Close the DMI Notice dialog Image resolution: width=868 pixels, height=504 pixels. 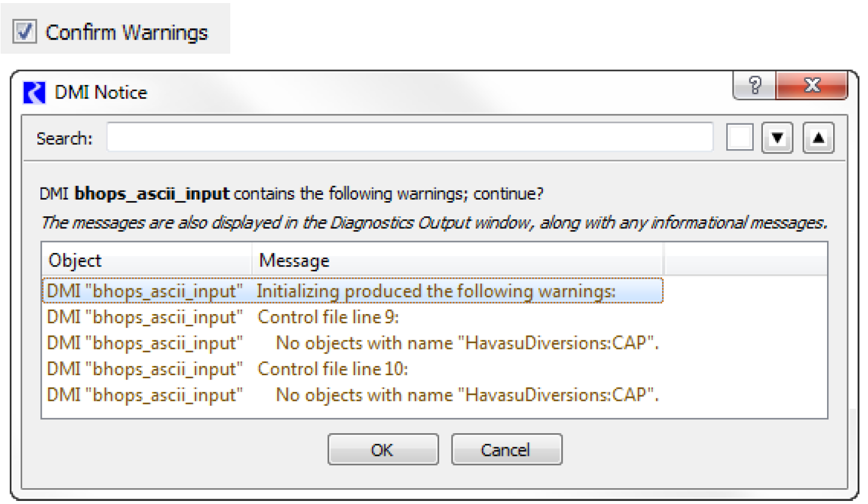pyautogui.click(x=811, y=87)
